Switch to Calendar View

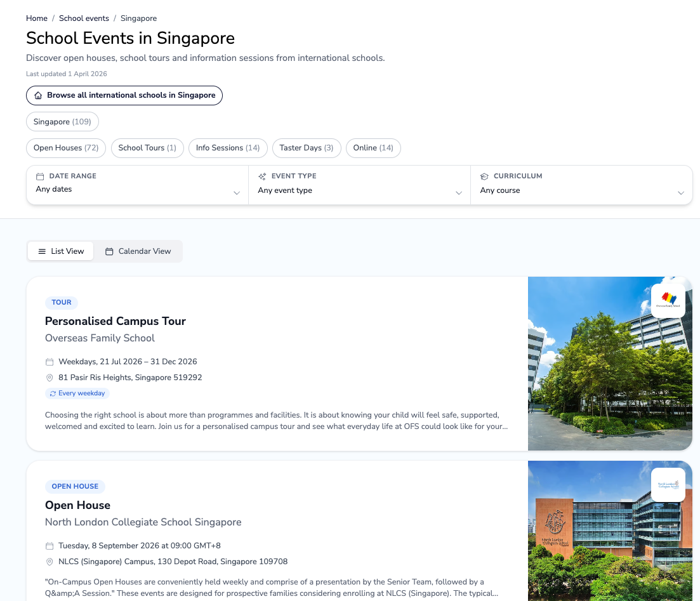[138, 251]
